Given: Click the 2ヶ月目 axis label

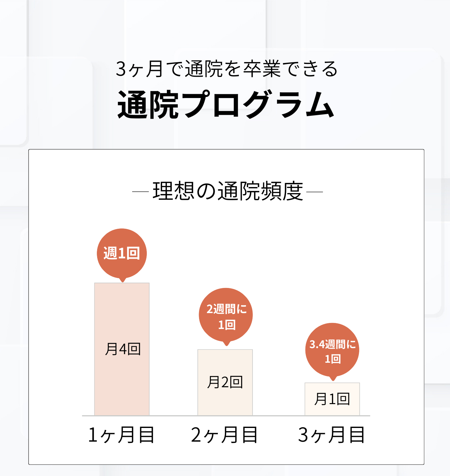Looking at the screenshot, I should [x=225, y=435].
